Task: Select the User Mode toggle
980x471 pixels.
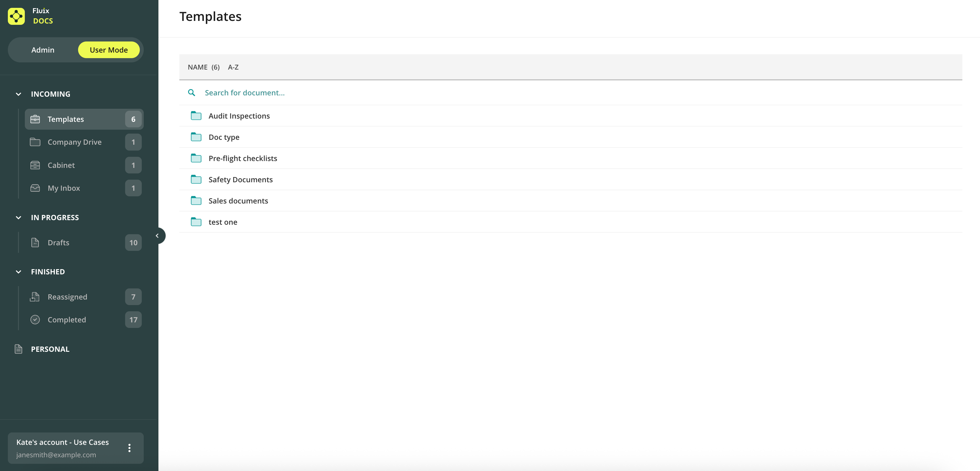Action: click(x=109, y=50)
